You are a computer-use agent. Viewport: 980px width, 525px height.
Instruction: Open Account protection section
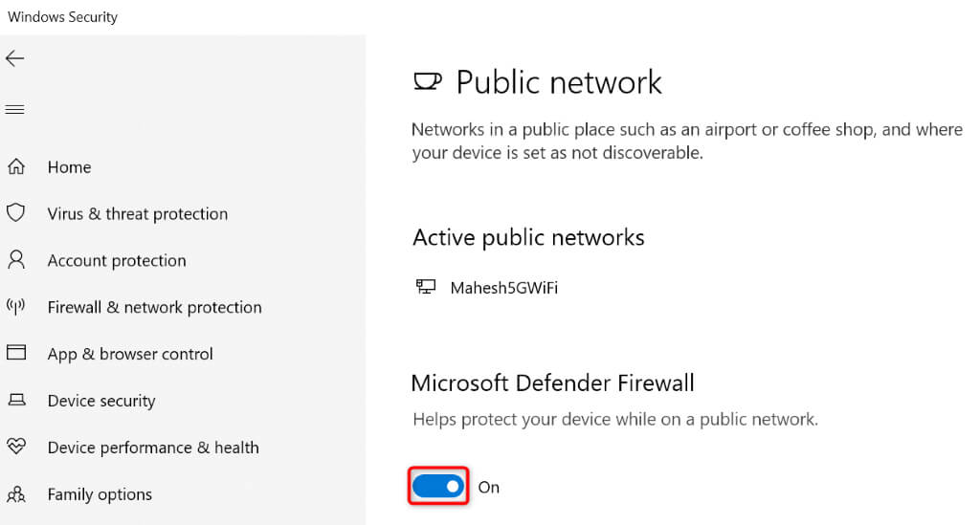tap(117, 261)
